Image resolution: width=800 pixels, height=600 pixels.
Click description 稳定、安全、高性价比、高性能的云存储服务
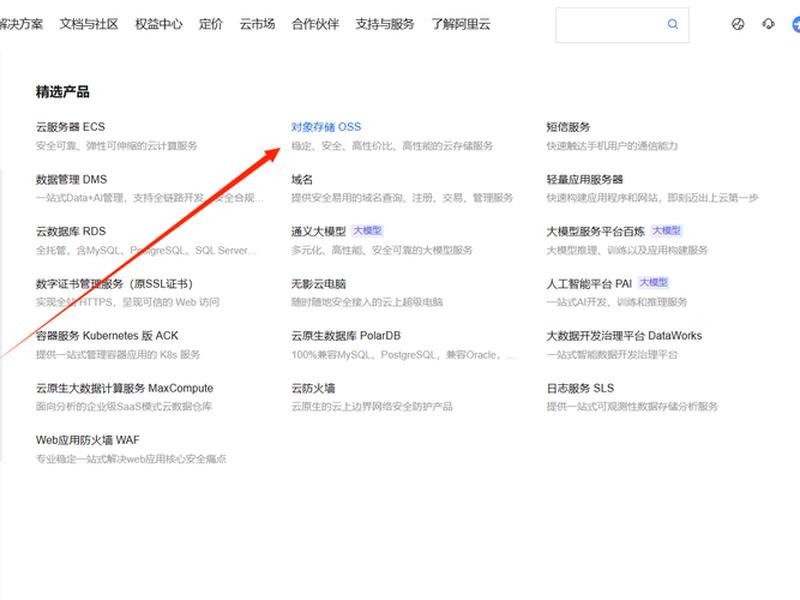392,146
